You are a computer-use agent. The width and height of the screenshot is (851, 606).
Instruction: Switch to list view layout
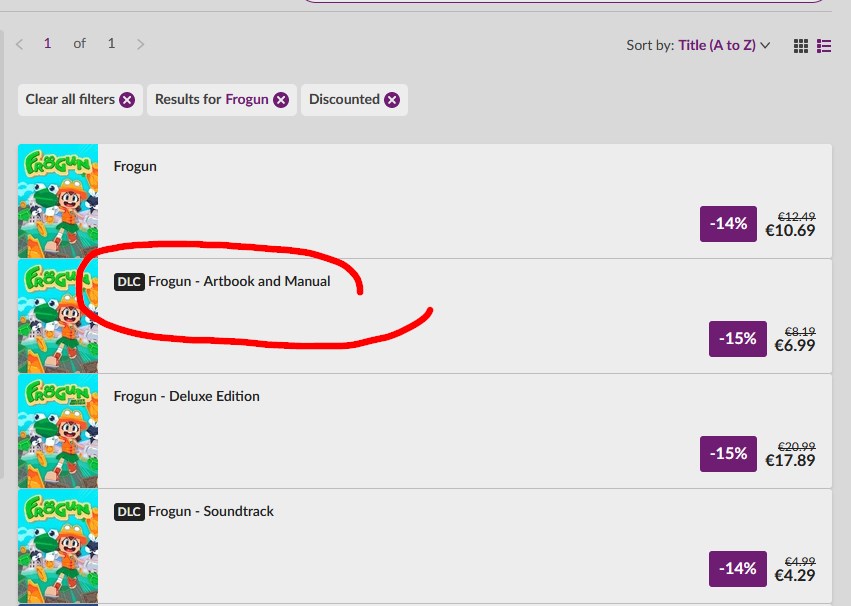824,46
